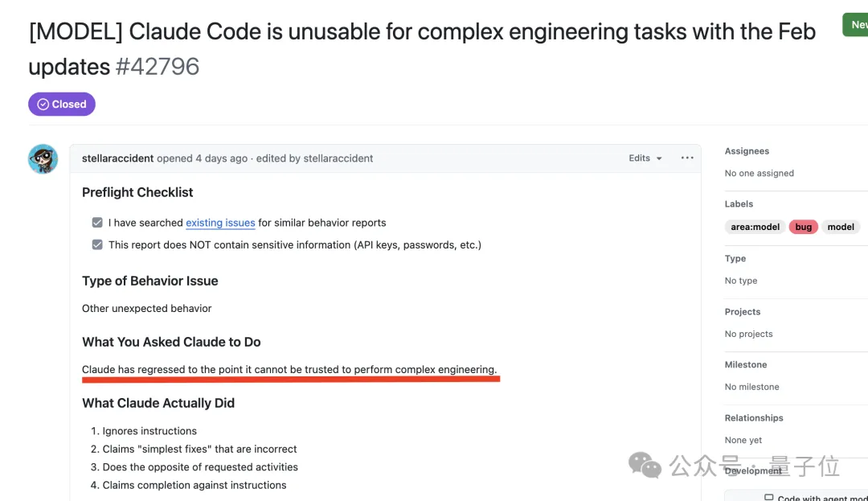Click the Closed status badge
The image size is (868, 501).
point(61,104)
